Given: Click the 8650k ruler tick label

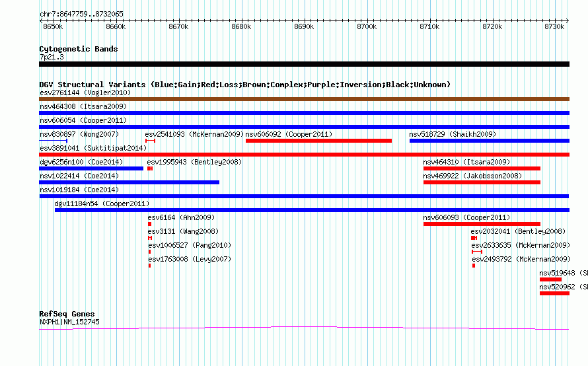Looking at the screenshot, I should coord(53,26).
